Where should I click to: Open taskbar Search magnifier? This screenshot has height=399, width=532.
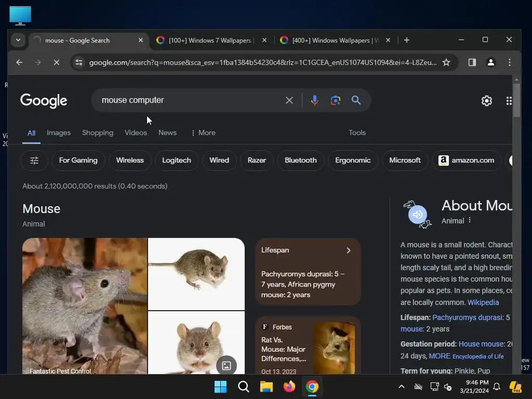(x=243, y=387)
